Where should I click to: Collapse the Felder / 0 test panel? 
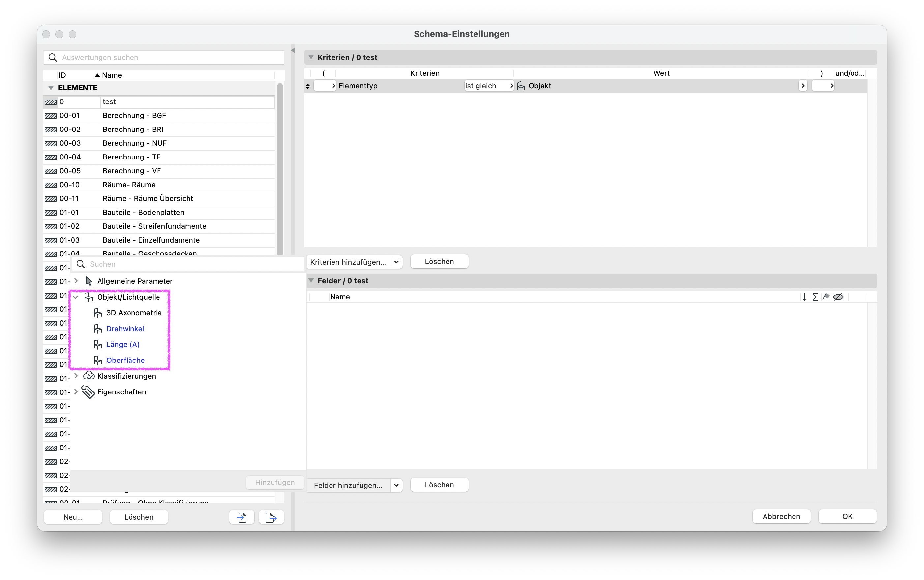pos(311,280)
